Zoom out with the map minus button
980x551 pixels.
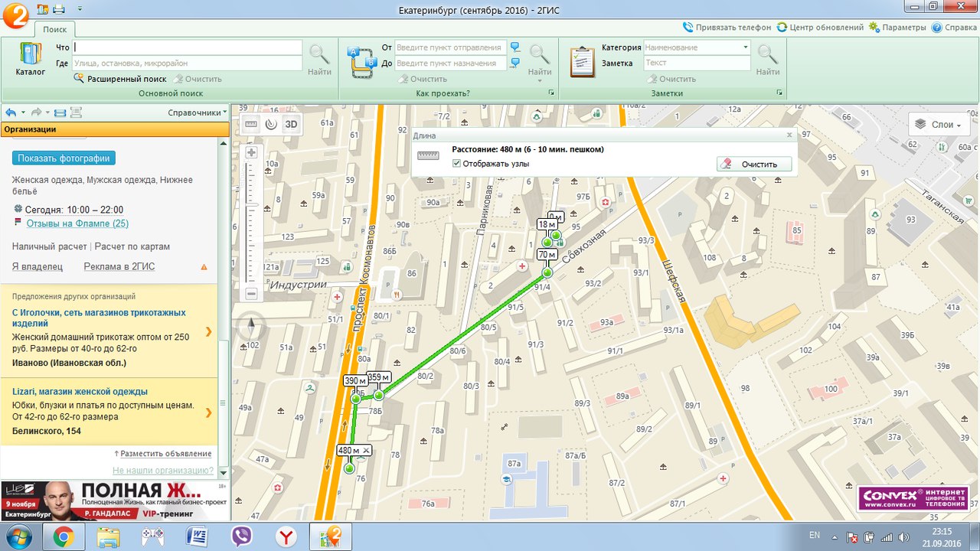tap(251, 294)
